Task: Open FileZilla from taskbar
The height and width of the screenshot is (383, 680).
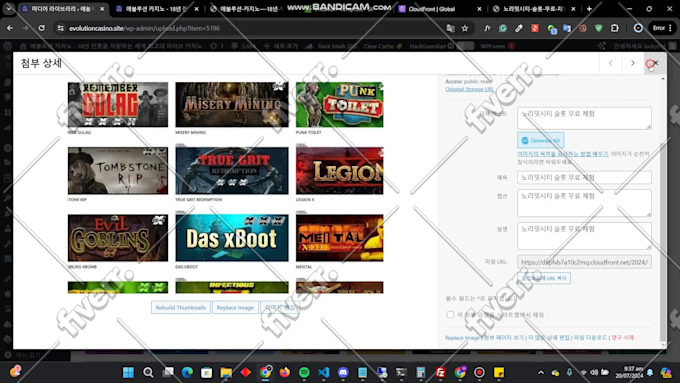Action: [x=441, y=372]
